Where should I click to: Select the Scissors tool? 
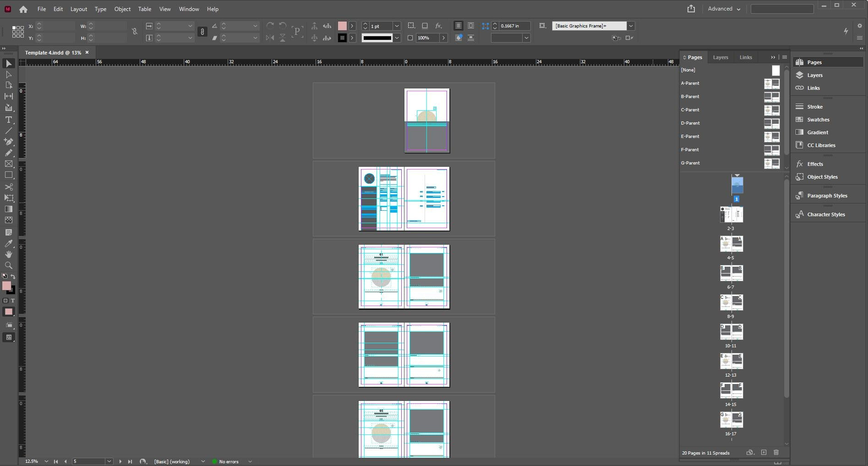(x=8, y=187)
